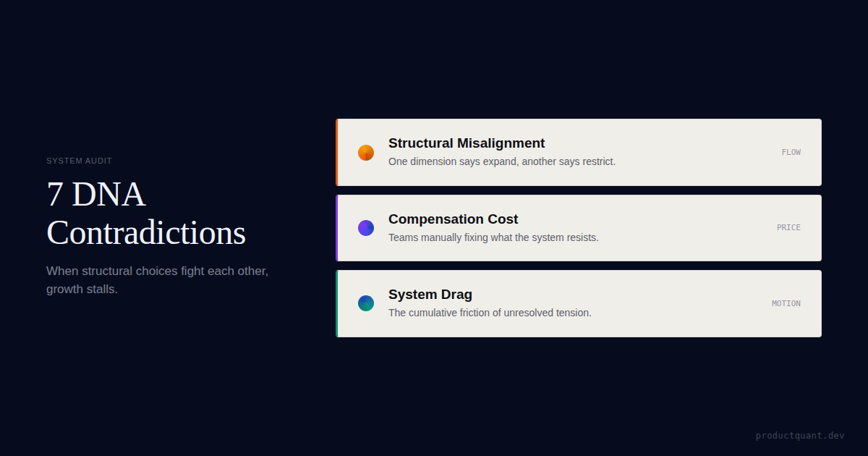
Task: Click the FLOW tag label
Action: click(791, 153)
